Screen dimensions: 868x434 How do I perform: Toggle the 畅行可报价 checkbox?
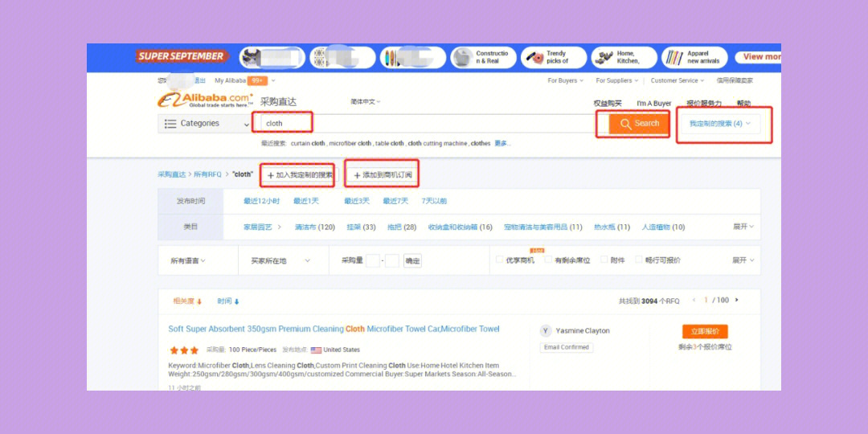coord(638,260)
